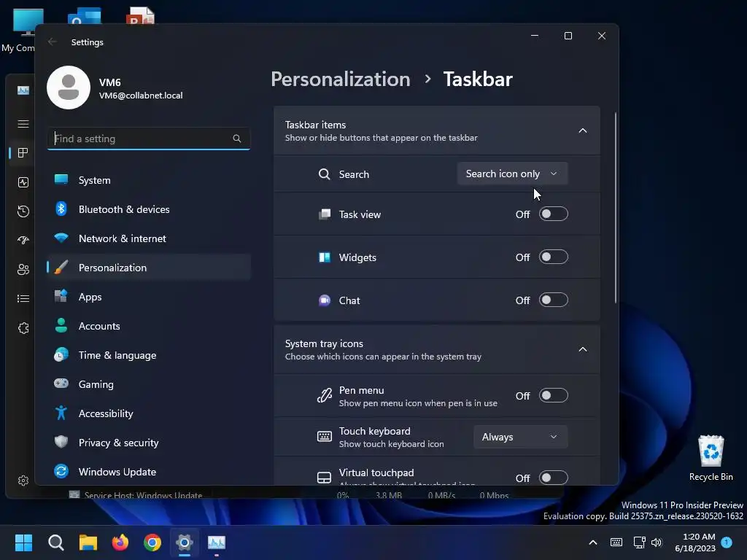
Task: Collapse System tray icons section
Action: click(x=583, y=349)
